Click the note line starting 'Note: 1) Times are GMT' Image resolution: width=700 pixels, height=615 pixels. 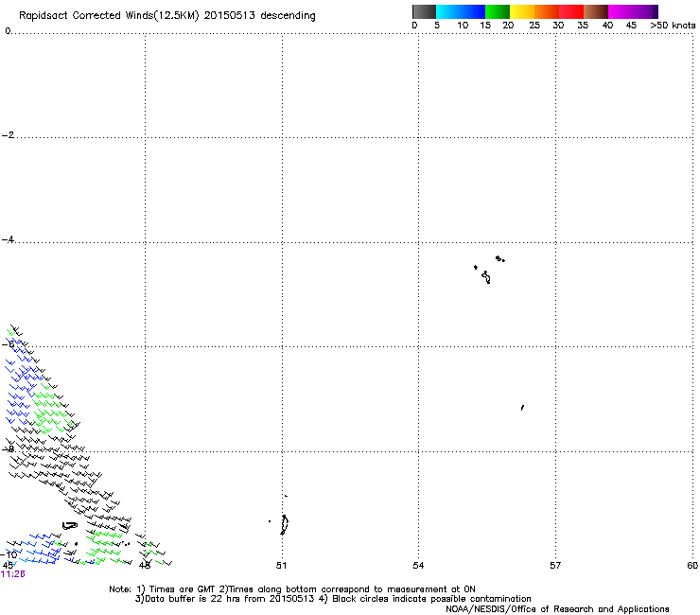pos(292,589)
